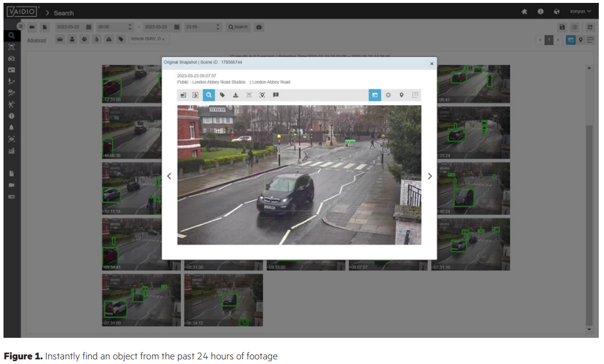Toggle the magnifier search tool in dialog
The height and width of the screenshot is (364, 604).
click(x=209, y=95)
